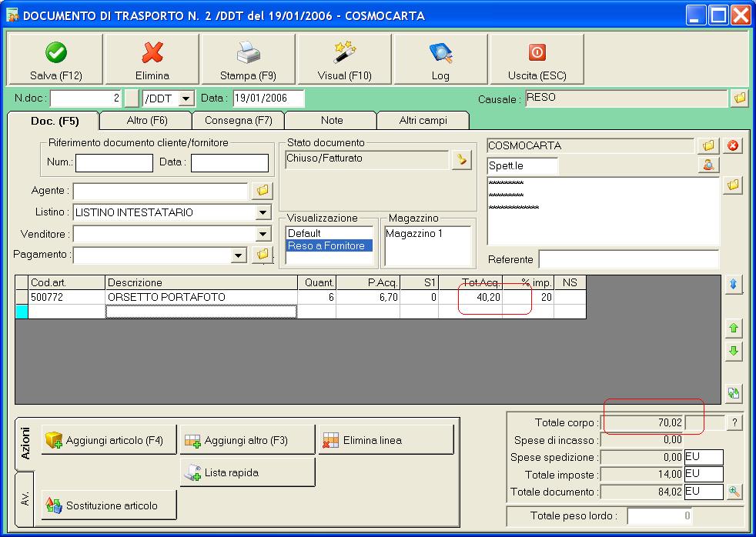Open folder icon beside address box
This screenshot has width=756, height=537.
pyautogui.click(x=733, y=185)
